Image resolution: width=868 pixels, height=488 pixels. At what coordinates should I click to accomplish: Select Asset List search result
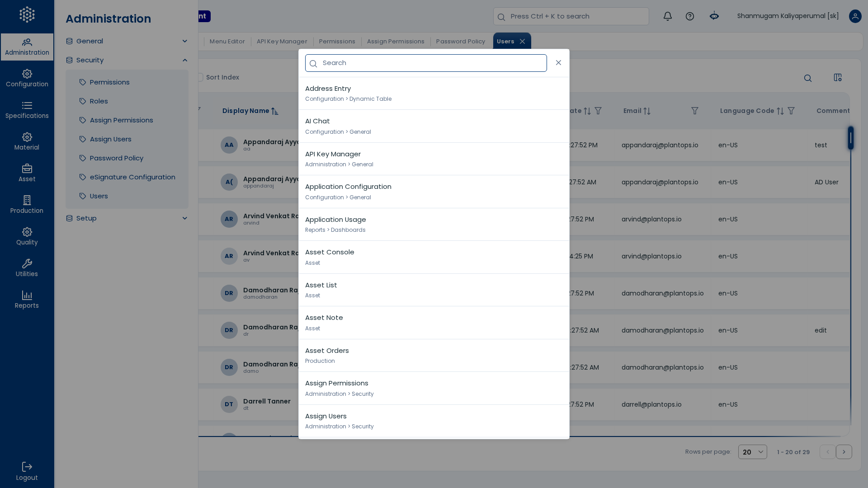pos(434,290)
